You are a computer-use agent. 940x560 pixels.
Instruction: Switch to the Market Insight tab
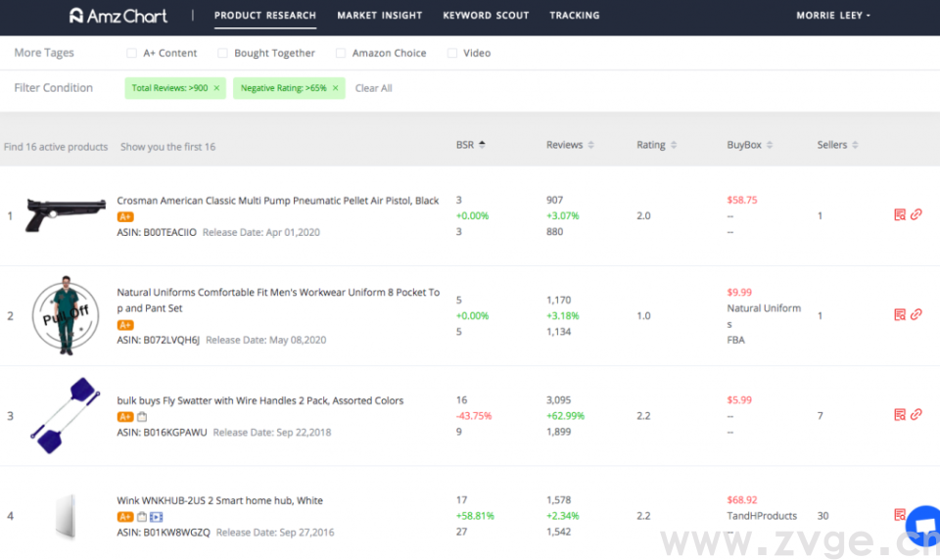(x=379, y=16)
